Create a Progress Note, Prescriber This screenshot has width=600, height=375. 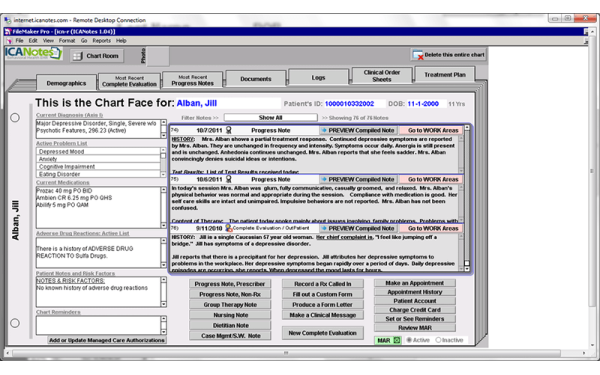[x=230, y=284]
